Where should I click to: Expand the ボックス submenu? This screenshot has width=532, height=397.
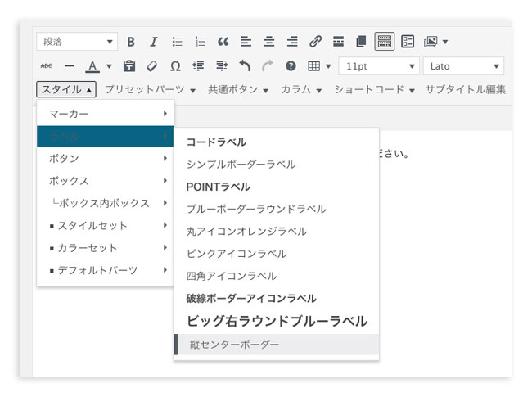pos(106,181)
